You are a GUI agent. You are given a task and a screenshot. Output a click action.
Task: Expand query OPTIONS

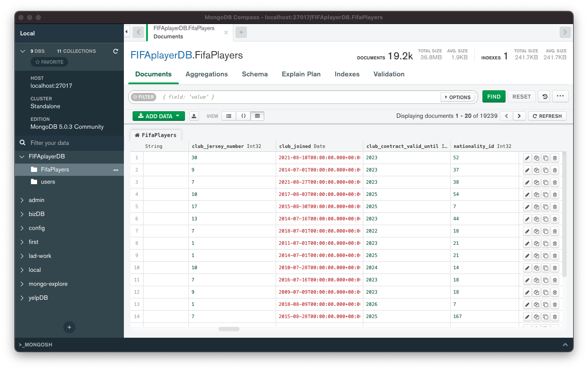(x=458, y=97)
